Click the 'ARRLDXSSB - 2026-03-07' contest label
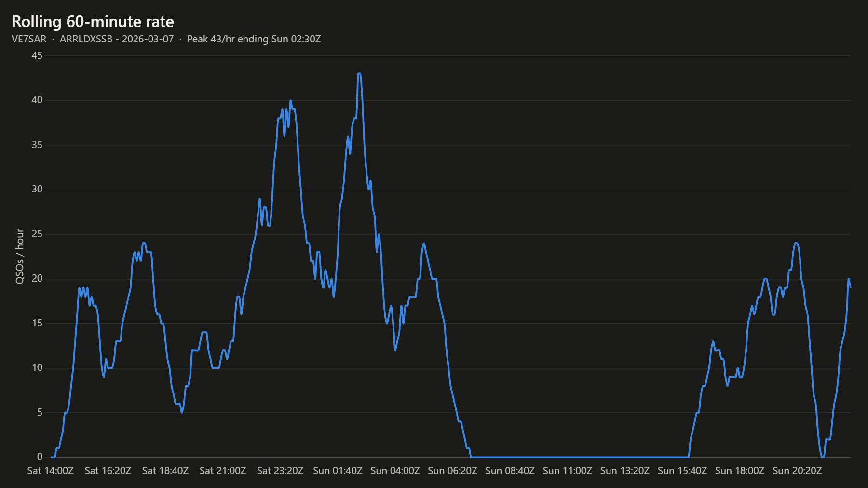The image size is (868, 488). [117, 39]
